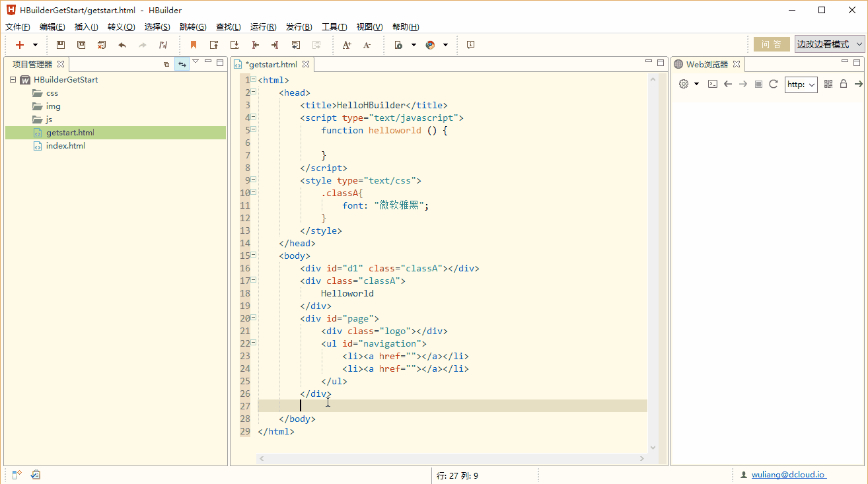Open the 跳转(G) menu
The width and height of the screenshot is (868, 484).
tap(193, 27)
